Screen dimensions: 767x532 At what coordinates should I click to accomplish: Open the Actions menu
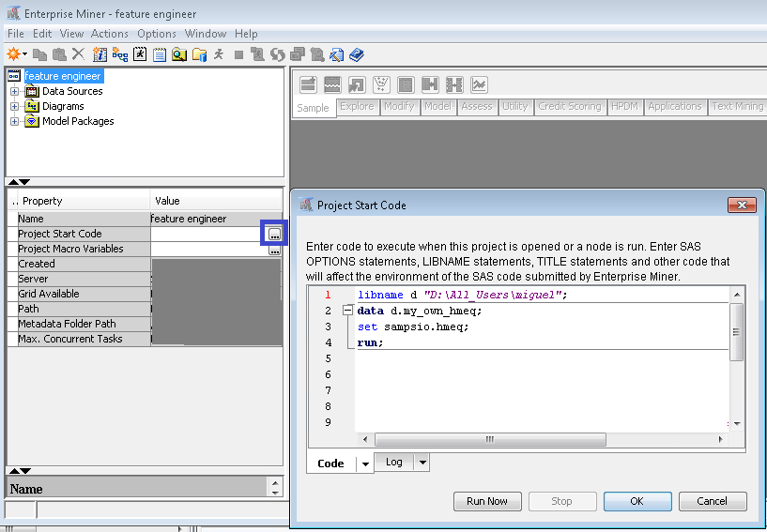click(x=110, y=34)
